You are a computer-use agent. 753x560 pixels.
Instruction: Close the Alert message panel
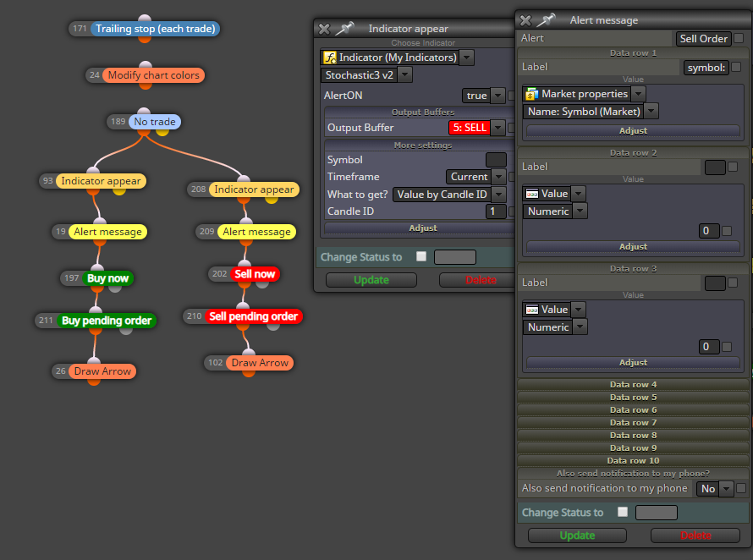[526, 20]
